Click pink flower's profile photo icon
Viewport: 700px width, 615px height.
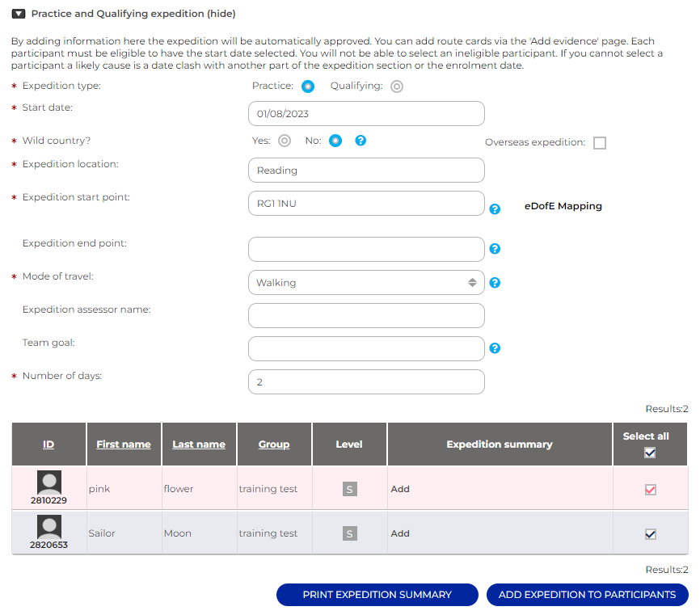(x=48, y=482)
